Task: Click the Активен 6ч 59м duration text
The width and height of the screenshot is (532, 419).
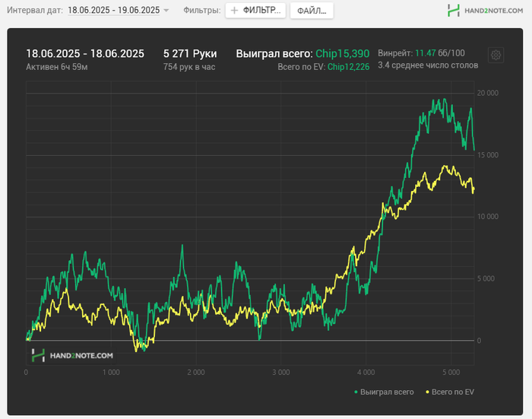Action: coord(57,67)
